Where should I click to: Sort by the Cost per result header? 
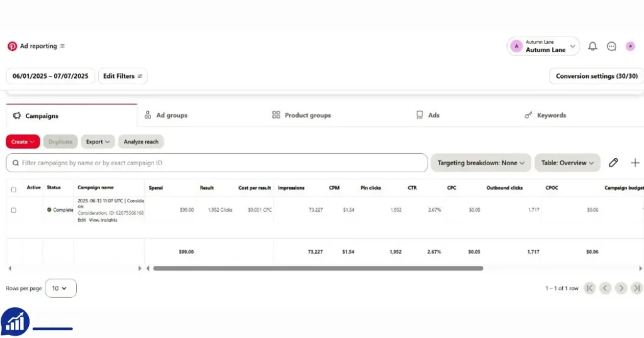[x=255, y=188]
